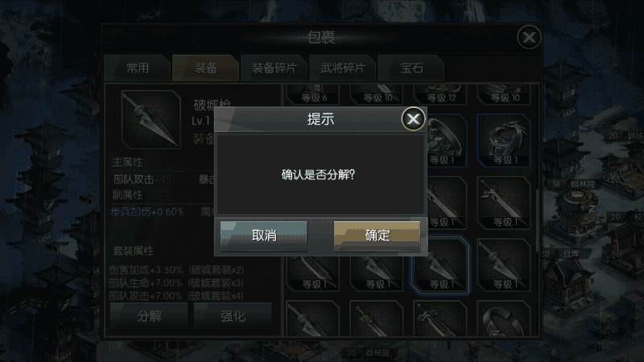Select the dragon helmet level 1 item

[504, 141]
